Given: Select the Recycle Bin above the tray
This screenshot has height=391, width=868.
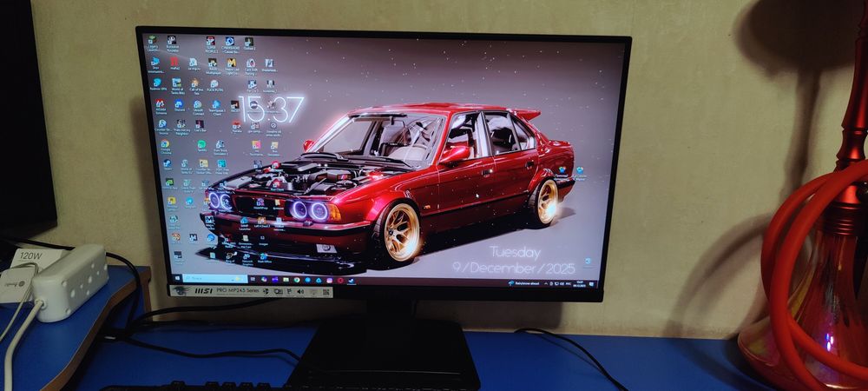Looking at the screenshot, I should tap(588, 262).
